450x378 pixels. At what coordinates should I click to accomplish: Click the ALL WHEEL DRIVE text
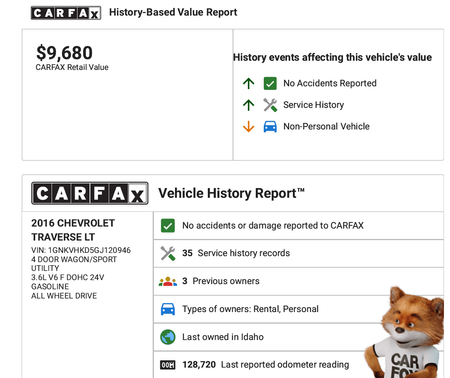pyautogui.click(x=64, y=296)
